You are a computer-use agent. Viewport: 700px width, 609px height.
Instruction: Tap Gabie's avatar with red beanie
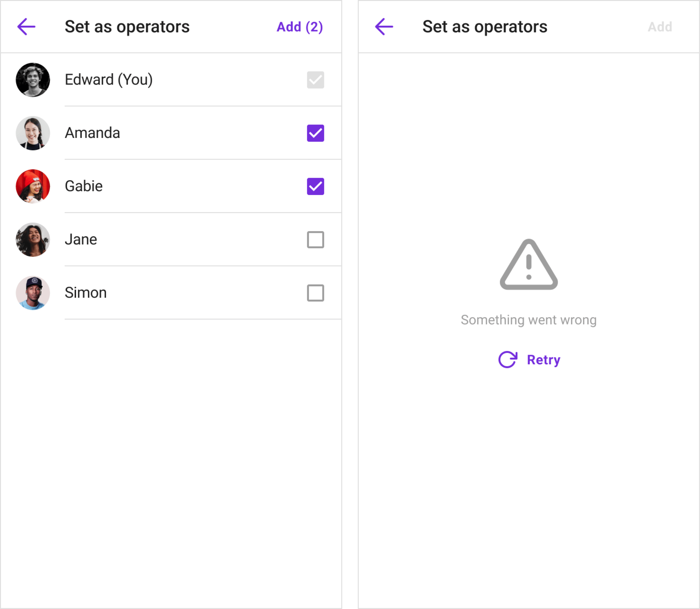coord(33,186)
